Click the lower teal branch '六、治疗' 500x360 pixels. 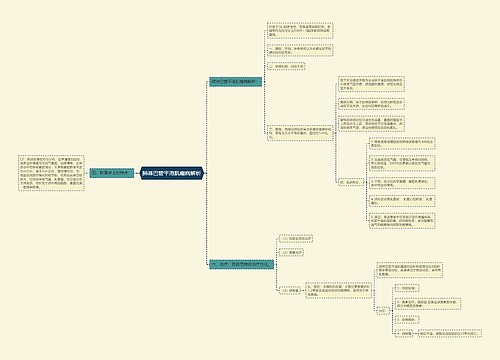241,264
